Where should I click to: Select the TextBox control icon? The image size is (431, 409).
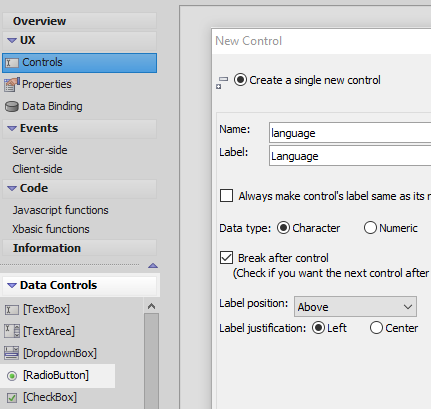tap(12, 310)
